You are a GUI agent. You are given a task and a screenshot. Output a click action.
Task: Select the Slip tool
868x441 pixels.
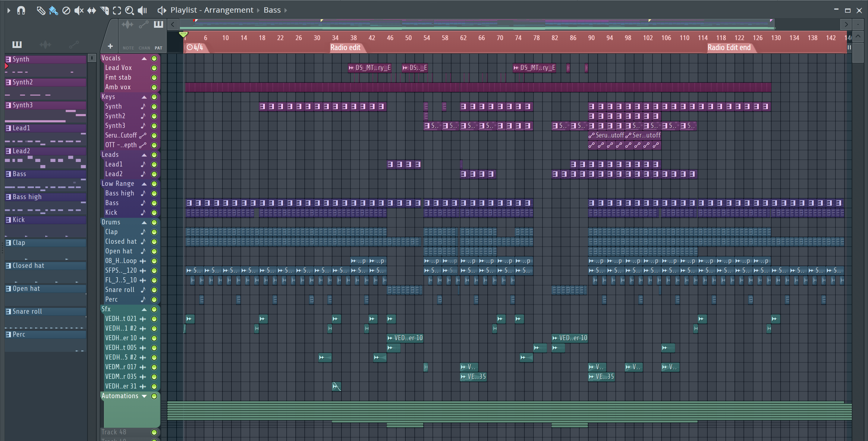[91, 11]
